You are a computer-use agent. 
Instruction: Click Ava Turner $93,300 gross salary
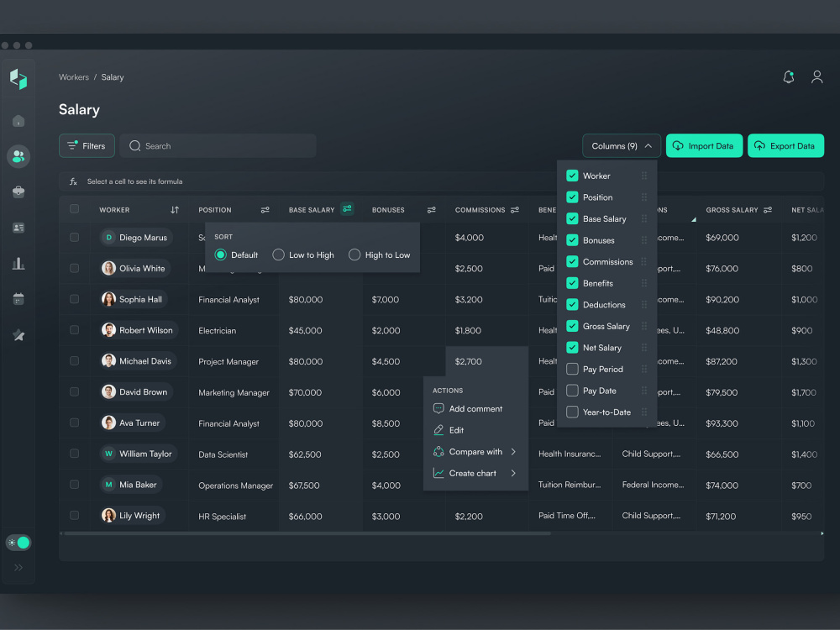click(722, 423)
